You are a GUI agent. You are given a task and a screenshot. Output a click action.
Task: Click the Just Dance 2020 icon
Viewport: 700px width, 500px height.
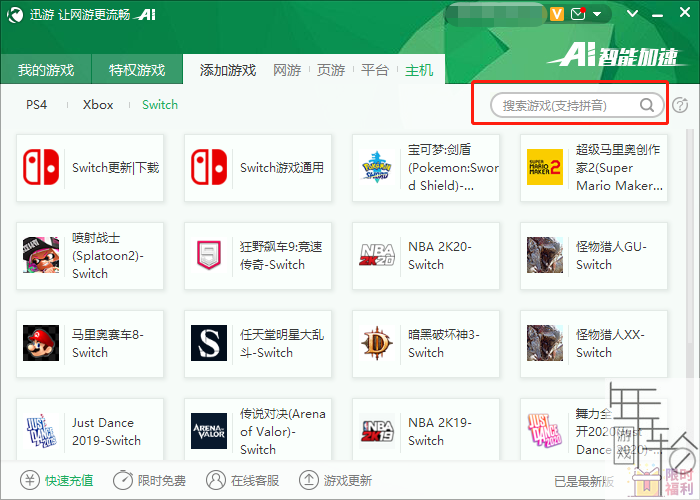[545, 431]
